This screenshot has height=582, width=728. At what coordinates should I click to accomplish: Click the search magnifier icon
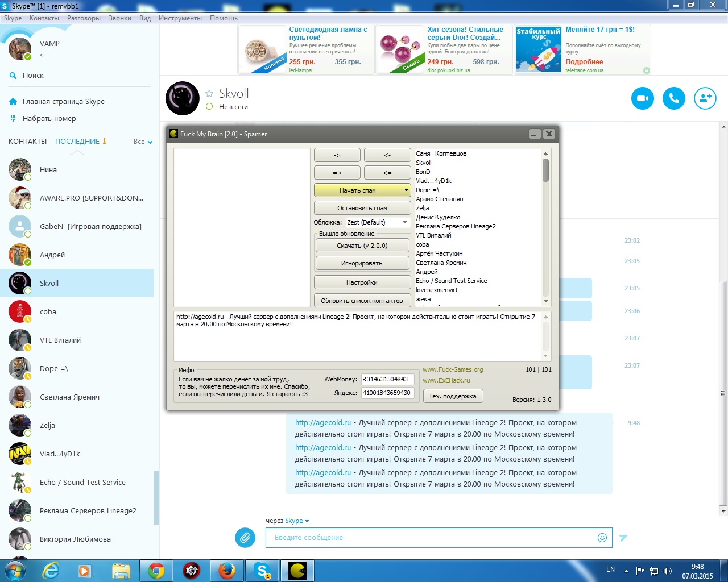pyautogui.click(x=13, y=75)
